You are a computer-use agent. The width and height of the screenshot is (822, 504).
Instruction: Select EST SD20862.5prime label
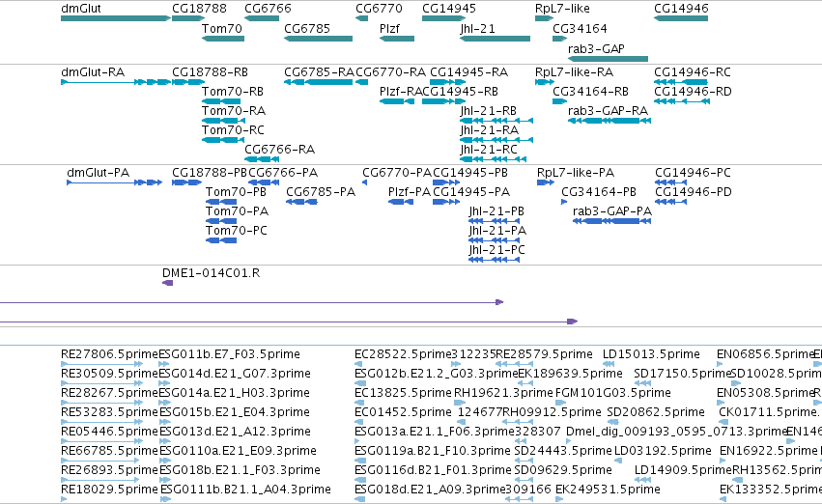656,413
